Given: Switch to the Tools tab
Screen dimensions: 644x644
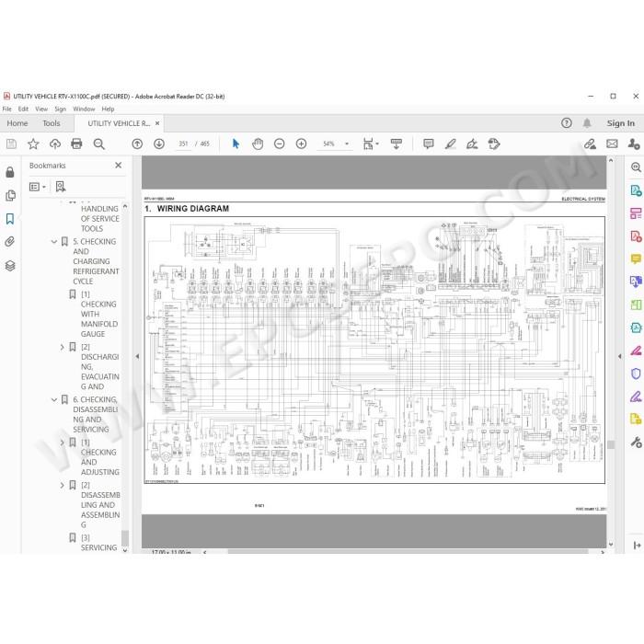Looking at the screenshot, I should 52,123.
